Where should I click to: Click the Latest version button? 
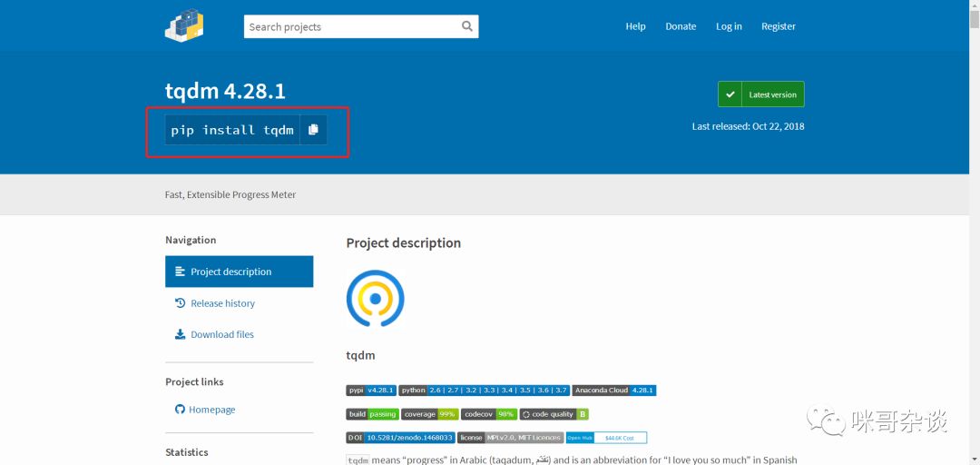761,94
